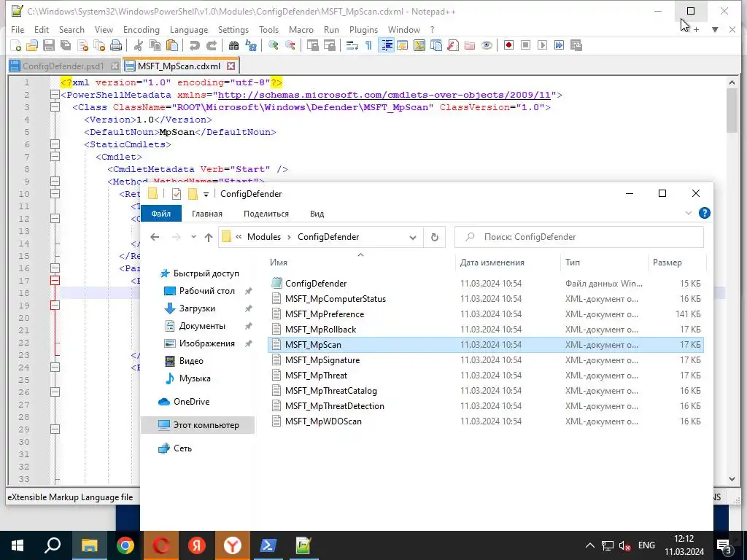The width and height of the screenshot is (747, 560).
Task: Click the Replace toolbar icon
Action: (x=251, y=45)
